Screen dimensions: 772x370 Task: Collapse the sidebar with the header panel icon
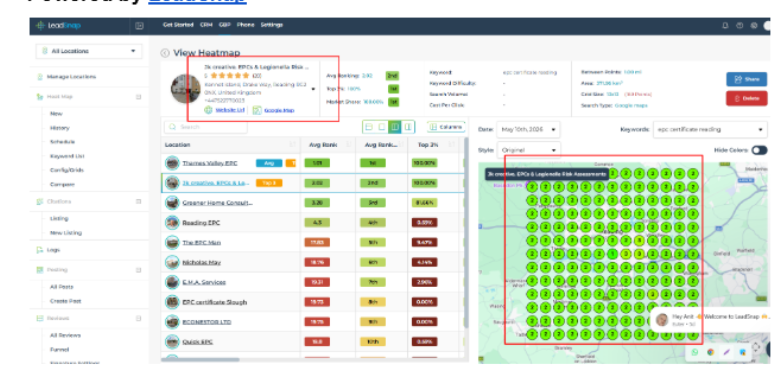[x=139, y=26]
